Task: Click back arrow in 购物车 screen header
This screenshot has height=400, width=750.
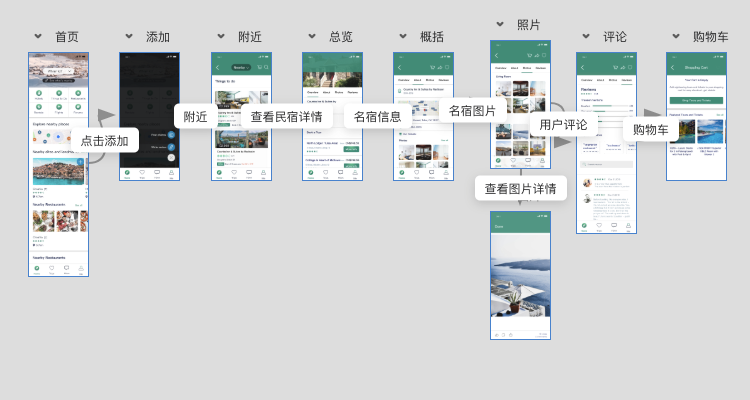Action: (x=673, y=67)
